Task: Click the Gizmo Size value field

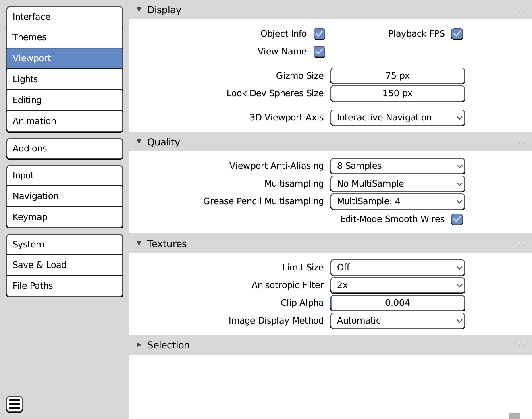Action: click(x=397, y=76)
